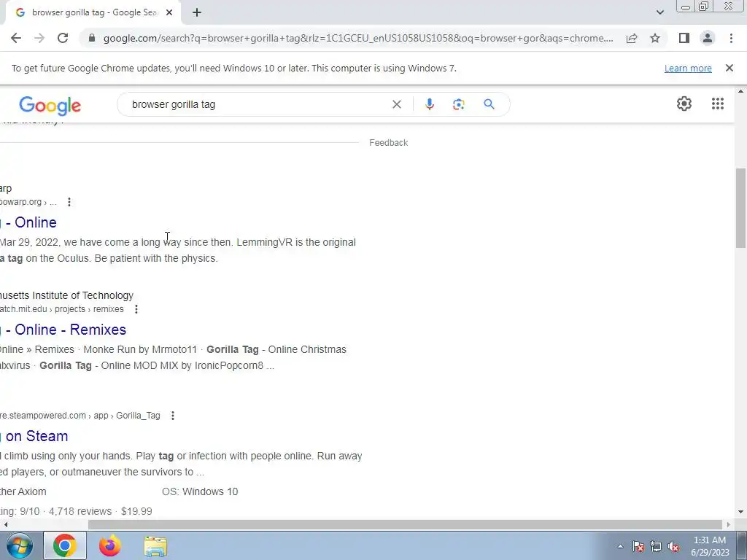The height and width of the screenshot is (560, 747).
Task: Click the vertical scrollbar up arrow
Action: [740, 91]
